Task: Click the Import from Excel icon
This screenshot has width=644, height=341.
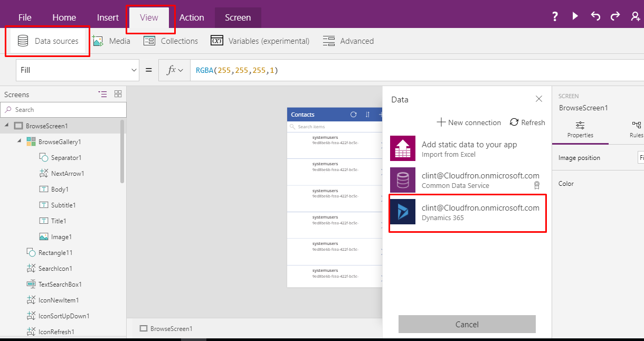Action: (x=403, y=148)
